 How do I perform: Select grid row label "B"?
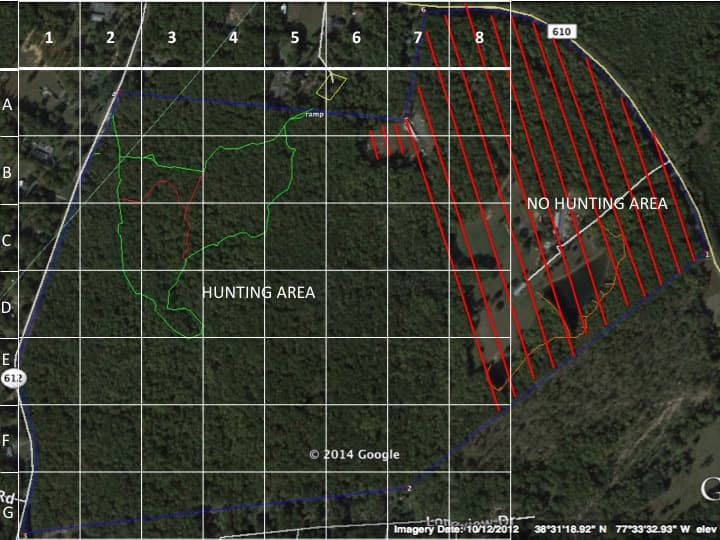(7, 173)
